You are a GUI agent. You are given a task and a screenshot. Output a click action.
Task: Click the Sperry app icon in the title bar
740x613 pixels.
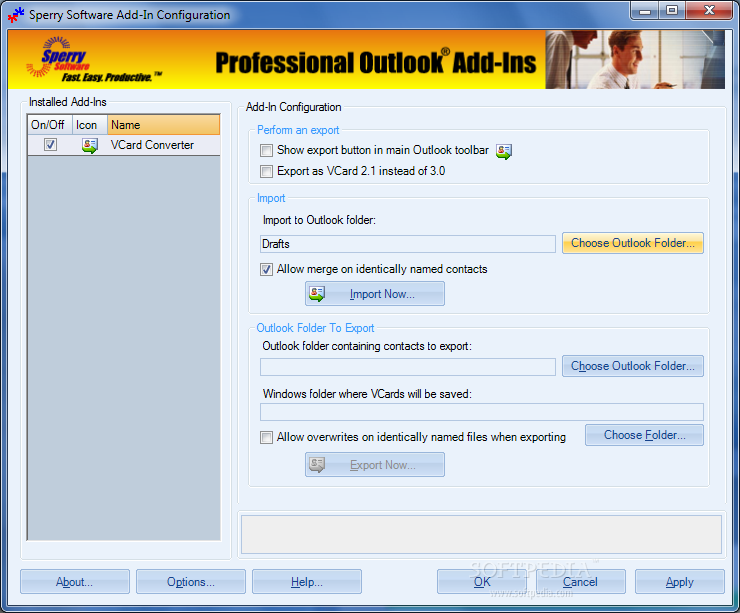click(x=16, y=15)
